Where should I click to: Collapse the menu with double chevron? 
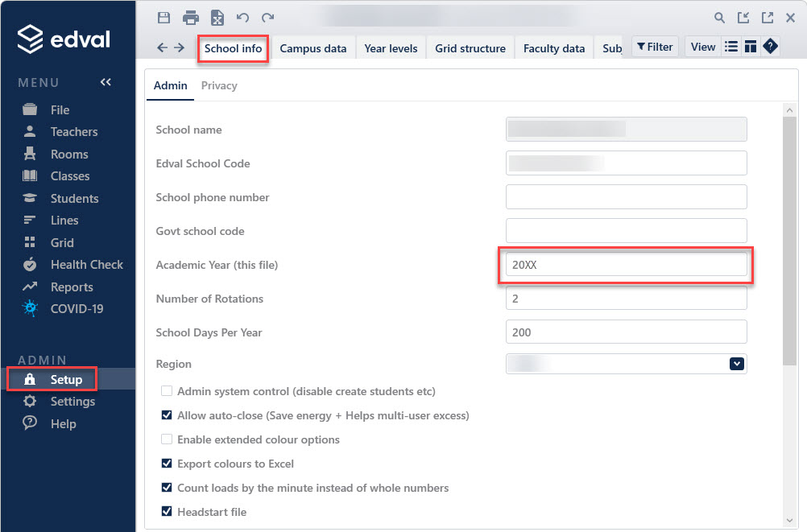pyautogui.click(x=106, y=82)
